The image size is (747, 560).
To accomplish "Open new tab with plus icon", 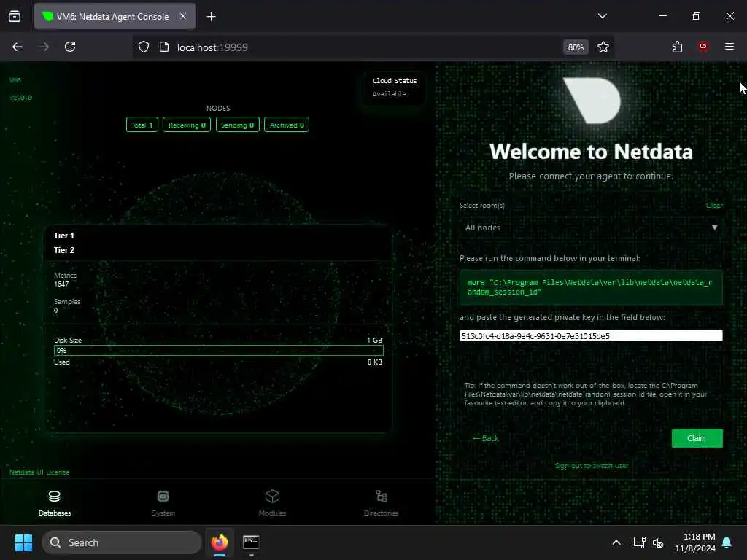I will [x=211, y=17].
